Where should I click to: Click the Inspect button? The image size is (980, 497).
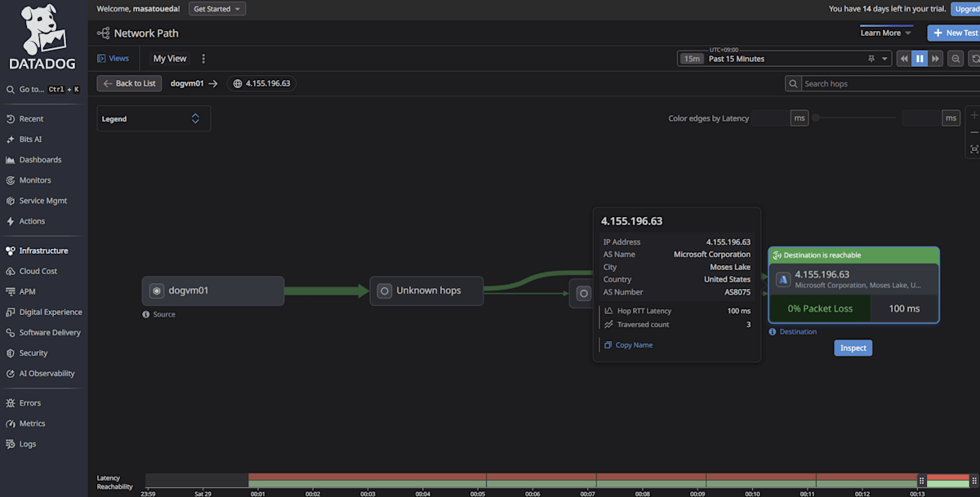point(853,348)
